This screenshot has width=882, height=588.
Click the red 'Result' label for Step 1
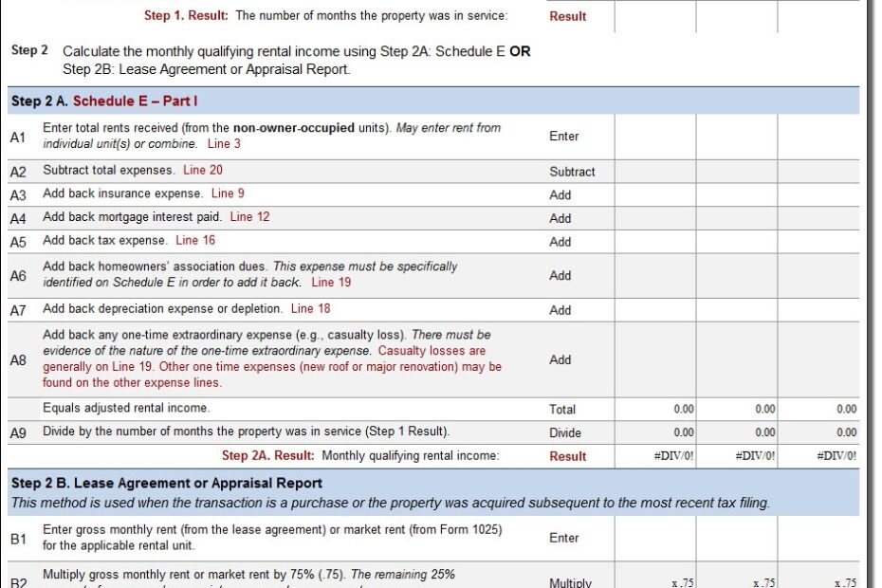(x=567, y=17)
